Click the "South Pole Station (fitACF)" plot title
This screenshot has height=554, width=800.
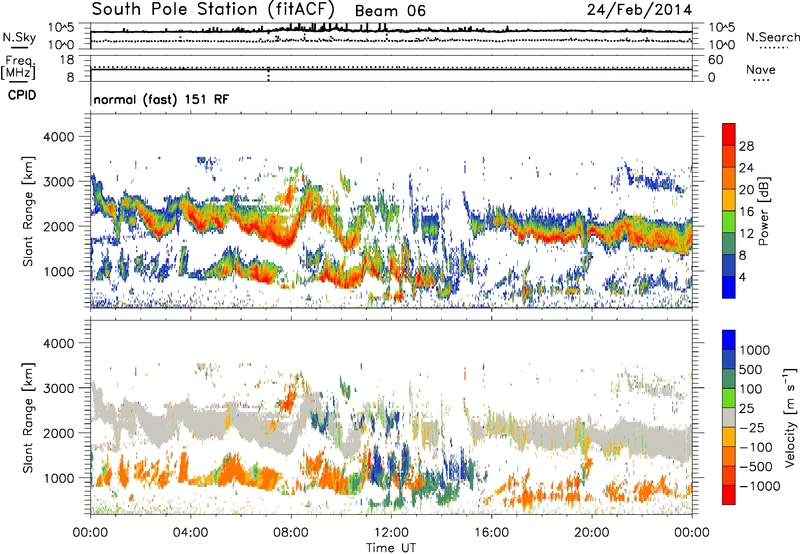tap(213, 9)
